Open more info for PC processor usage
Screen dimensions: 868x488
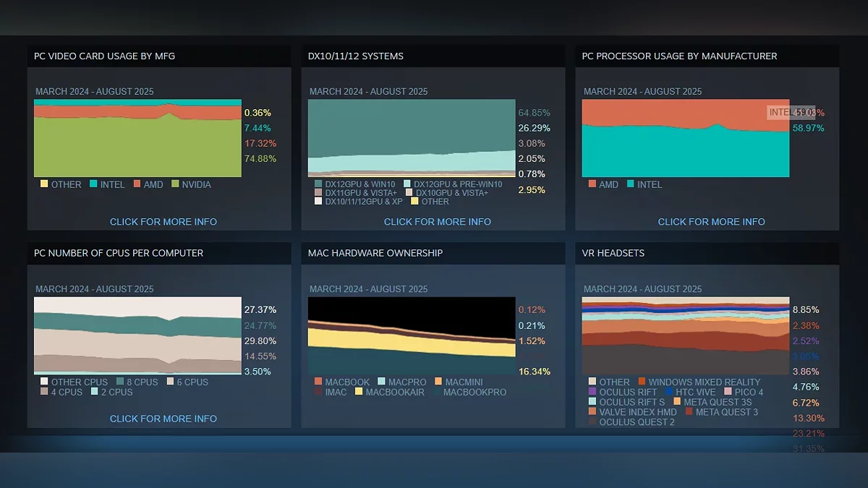coord(711,222)
